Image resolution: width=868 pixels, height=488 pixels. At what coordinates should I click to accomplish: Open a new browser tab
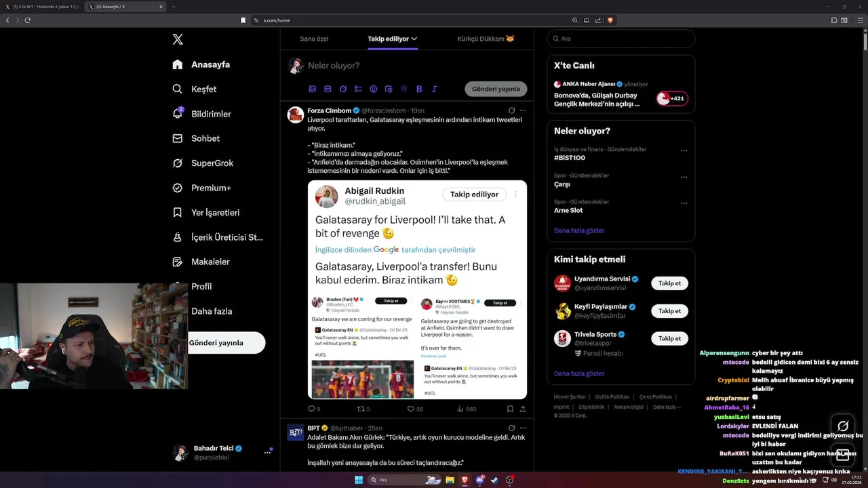[173, 7]
